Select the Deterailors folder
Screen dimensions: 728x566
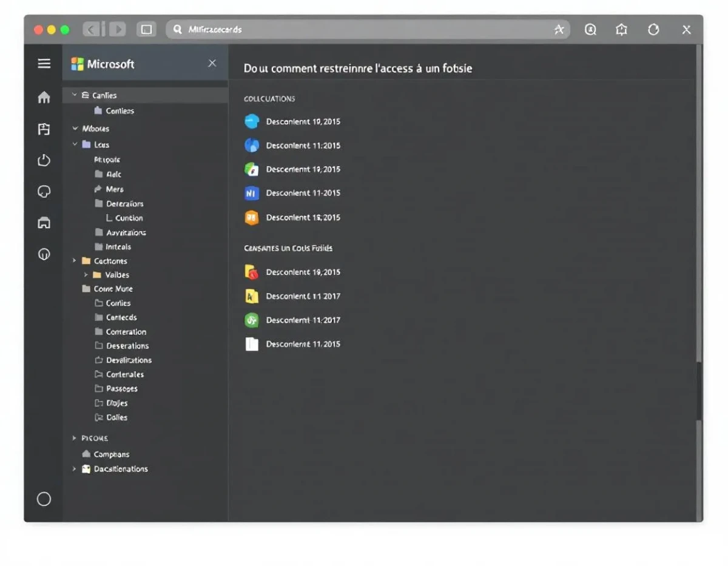coord(119,204)
